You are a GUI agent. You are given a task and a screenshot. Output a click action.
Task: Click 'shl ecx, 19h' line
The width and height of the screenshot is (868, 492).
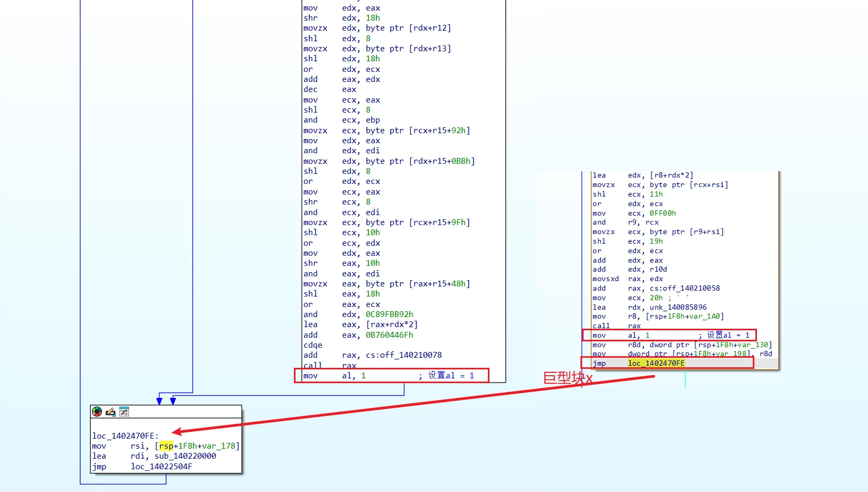click(x=627, y=242)
